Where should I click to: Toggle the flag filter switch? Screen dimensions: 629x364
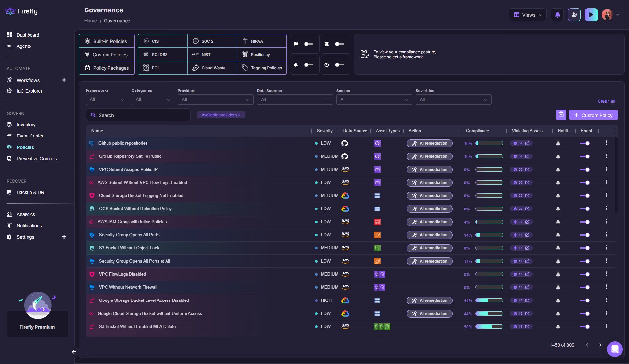tap(308, 44)
